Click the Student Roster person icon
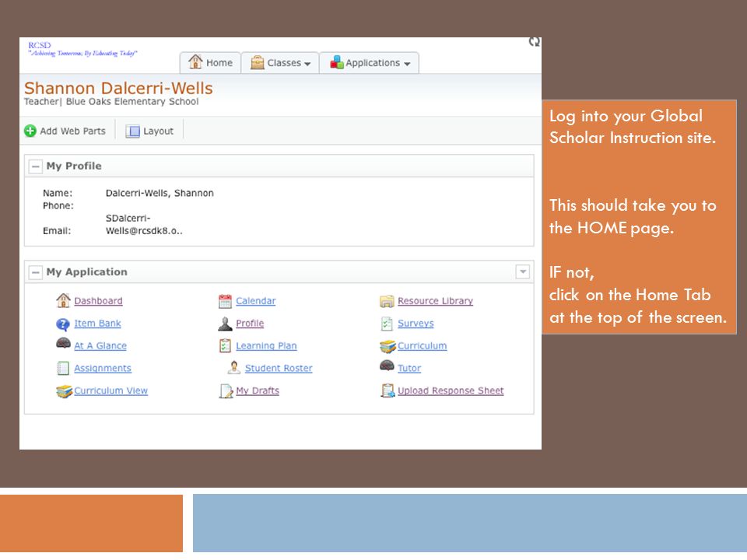Viewport: 747px width, 560px height. [x=234, y=368]
